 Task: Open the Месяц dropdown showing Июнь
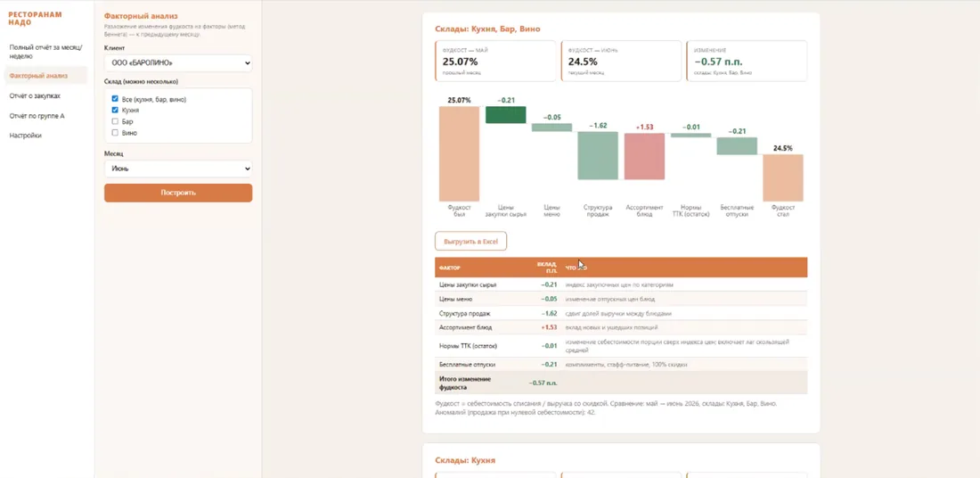pos(178,169)
